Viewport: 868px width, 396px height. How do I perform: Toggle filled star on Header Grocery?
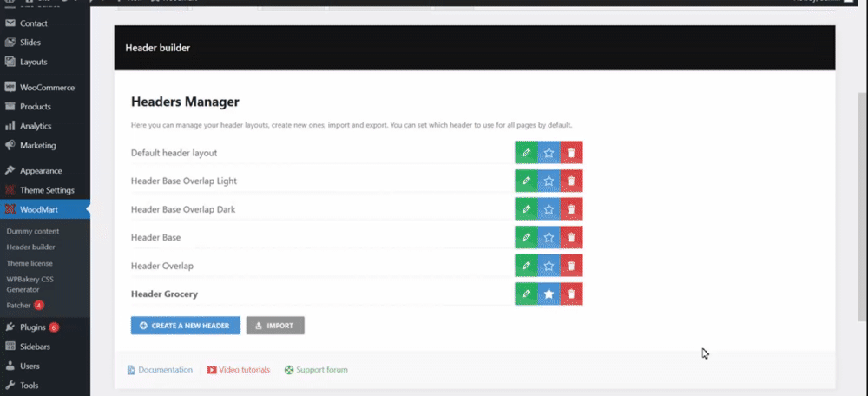point(549,294)
